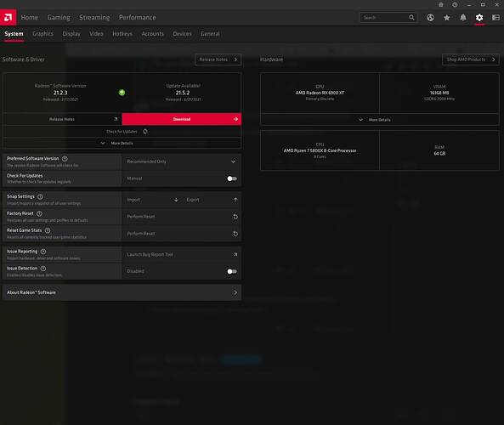The image size is (504, 425).
Task: Toggle the sidebar panel icon
Action: 496,18
